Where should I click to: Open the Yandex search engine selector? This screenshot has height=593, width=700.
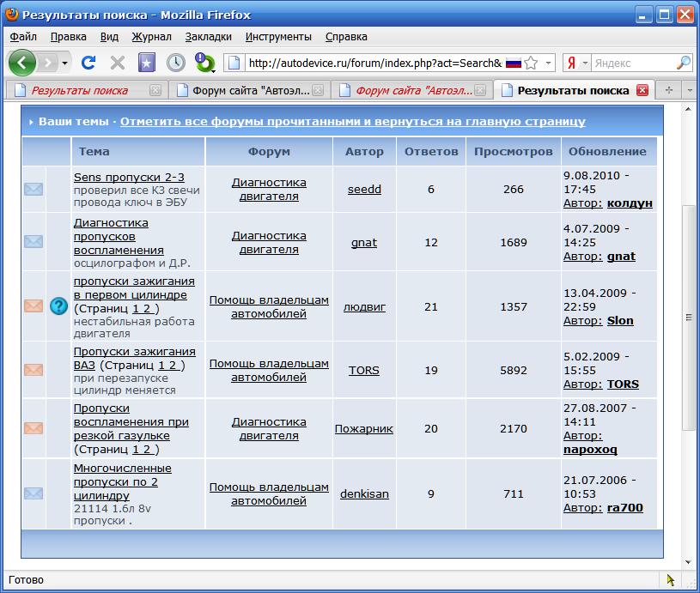point(576,63)
